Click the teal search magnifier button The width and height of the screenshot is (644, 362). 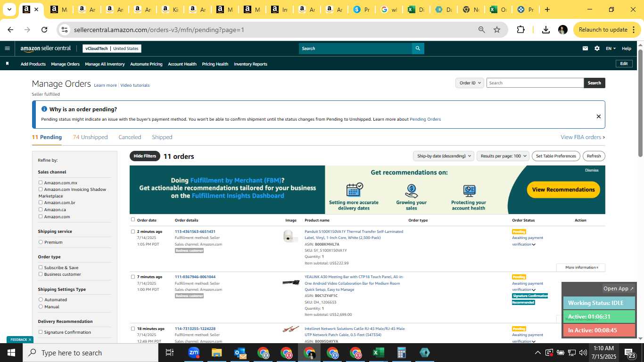coord(418,49)
